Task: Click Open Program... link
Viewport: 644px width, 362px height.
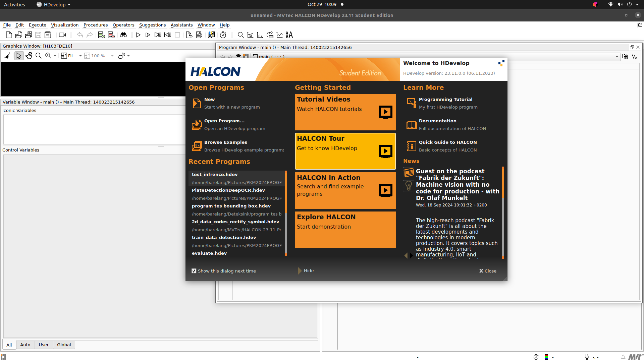Action: (224, 121)
